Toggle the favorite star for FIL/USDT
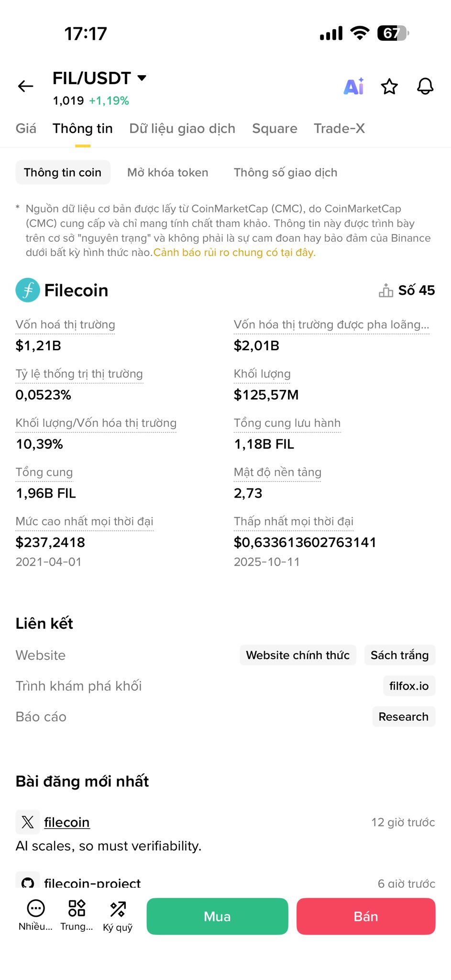This screenshot has height=980, width=451. [x=389, y=87]
